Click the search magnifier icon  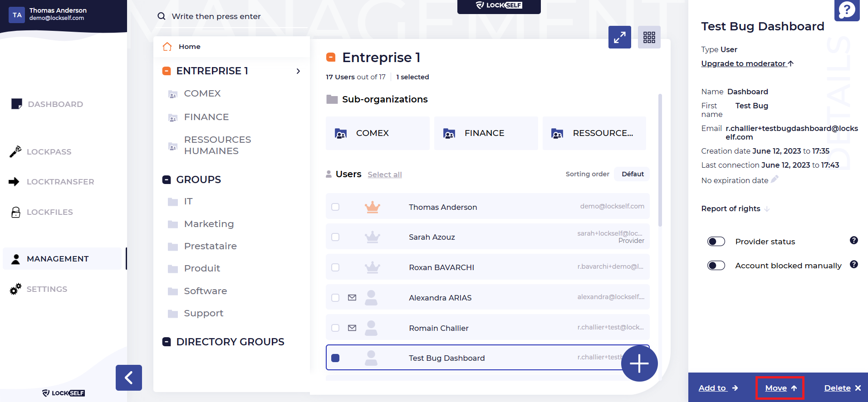(161, 16)
